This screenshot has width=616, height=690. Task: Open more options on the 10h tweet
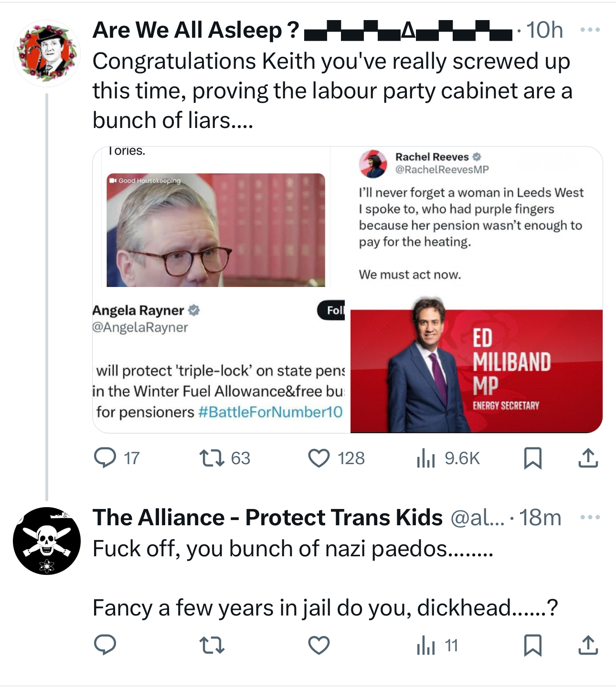point(590,30)
